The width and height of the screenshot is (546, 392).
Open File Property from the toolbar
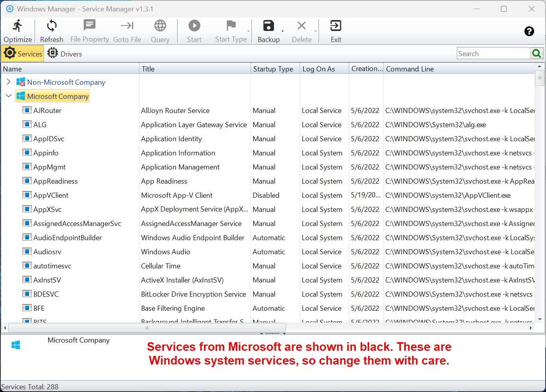click(x=90, y=31)
